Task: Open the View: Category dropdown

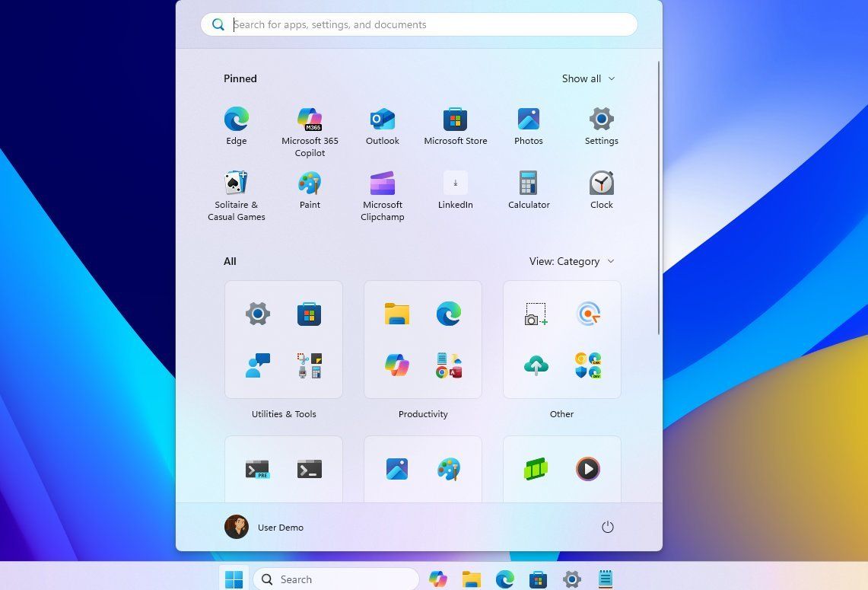Action: tap(572, 261)
